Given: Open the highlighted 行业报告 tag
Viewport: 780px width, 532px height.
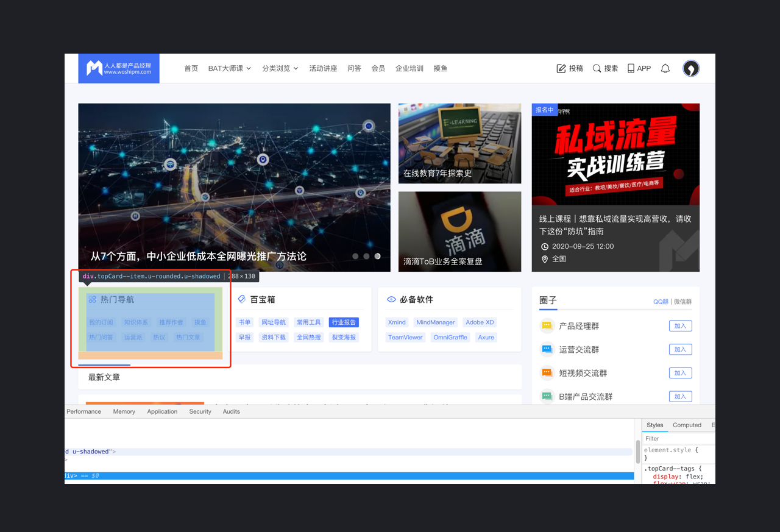Looking at the screenshot, I should pos(344,322).
